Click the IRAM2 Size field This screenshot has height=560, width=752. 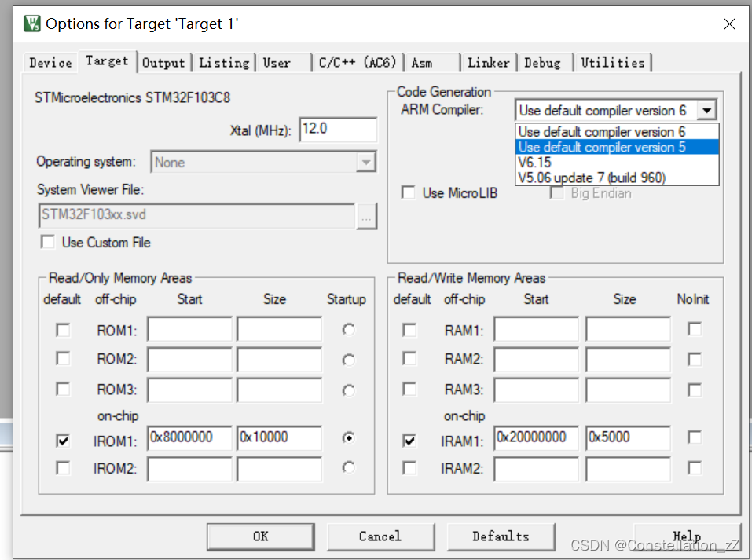tap(629, 469)
